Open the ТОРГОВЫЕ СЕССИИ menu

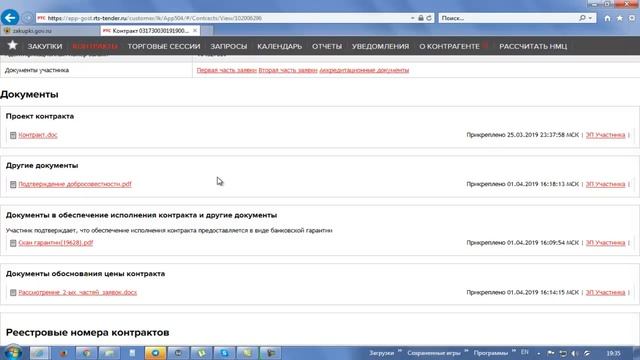164,47
